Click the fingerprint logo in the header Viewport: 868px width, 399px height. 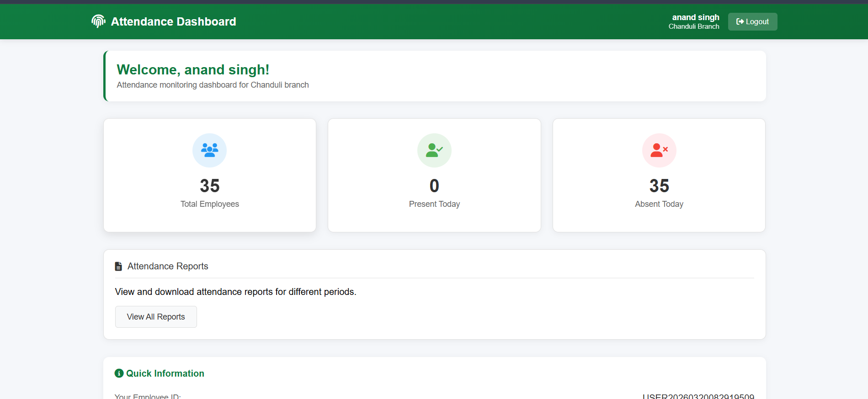pos(98,21)
